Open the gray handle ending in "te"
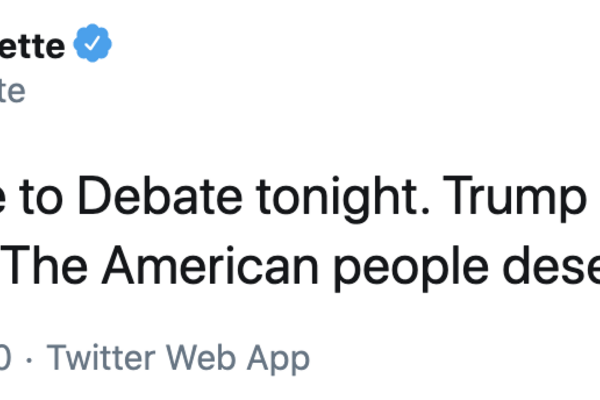This screenshot has height=400, width=600. click(12, 91)
